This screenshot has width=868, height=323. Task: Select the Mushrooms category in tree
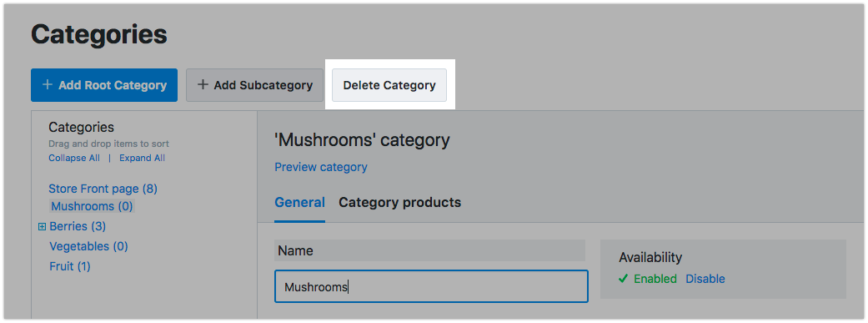point(92,207)
